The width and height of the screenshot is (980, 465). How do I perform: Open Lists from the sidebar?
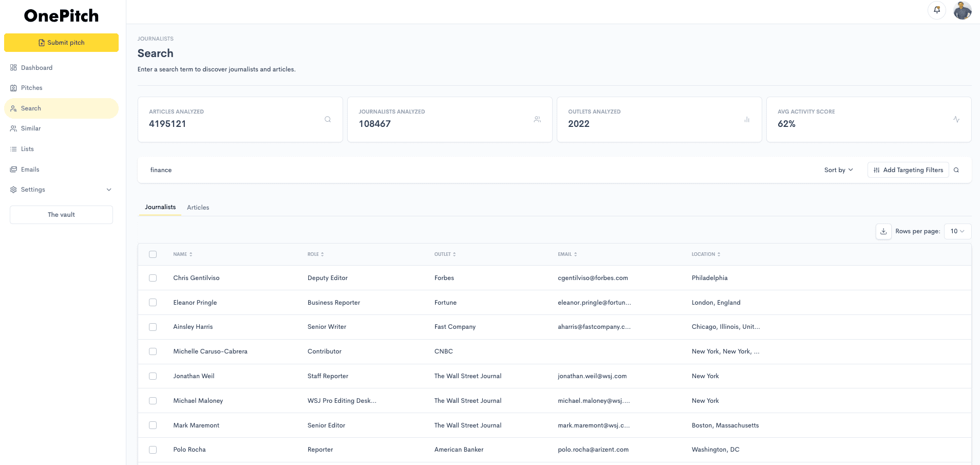point(61,149)
